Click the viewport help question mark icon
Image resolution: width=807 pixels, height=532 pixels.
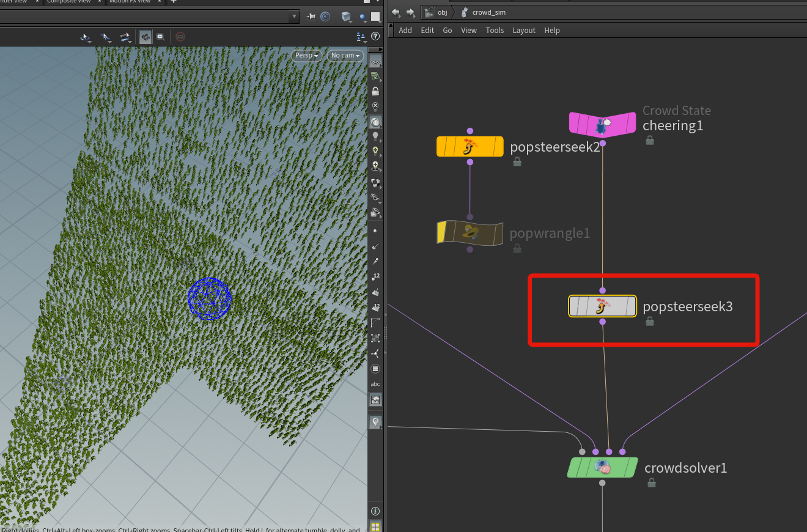click(375, 37)
